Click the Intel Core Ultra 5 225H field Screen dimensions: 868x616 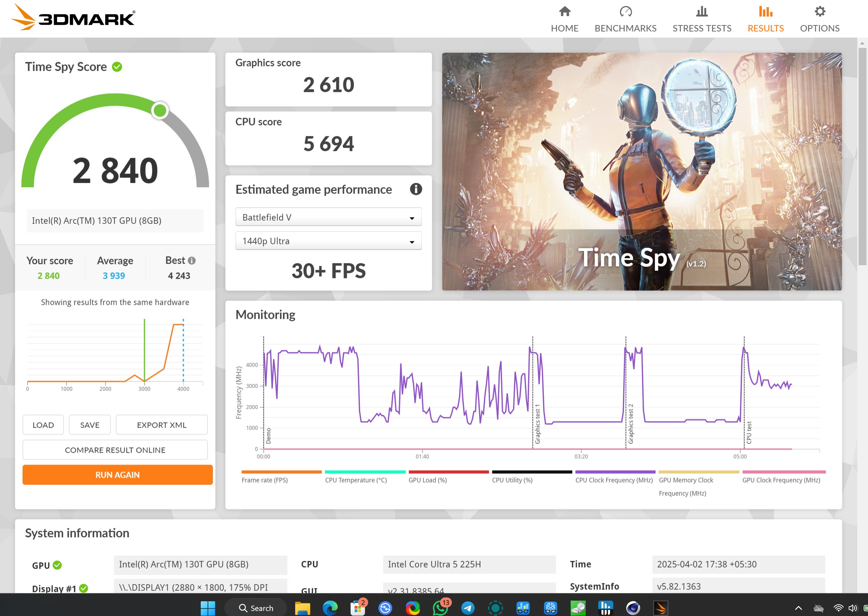pyautogui.click(x=469, y=564)
